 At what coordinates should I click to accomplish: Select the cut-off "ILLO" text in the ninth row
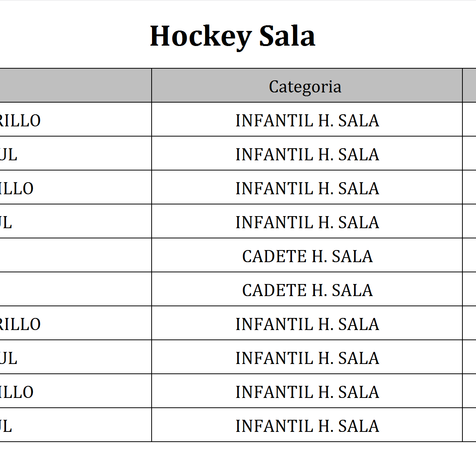[x=17, y=392]
